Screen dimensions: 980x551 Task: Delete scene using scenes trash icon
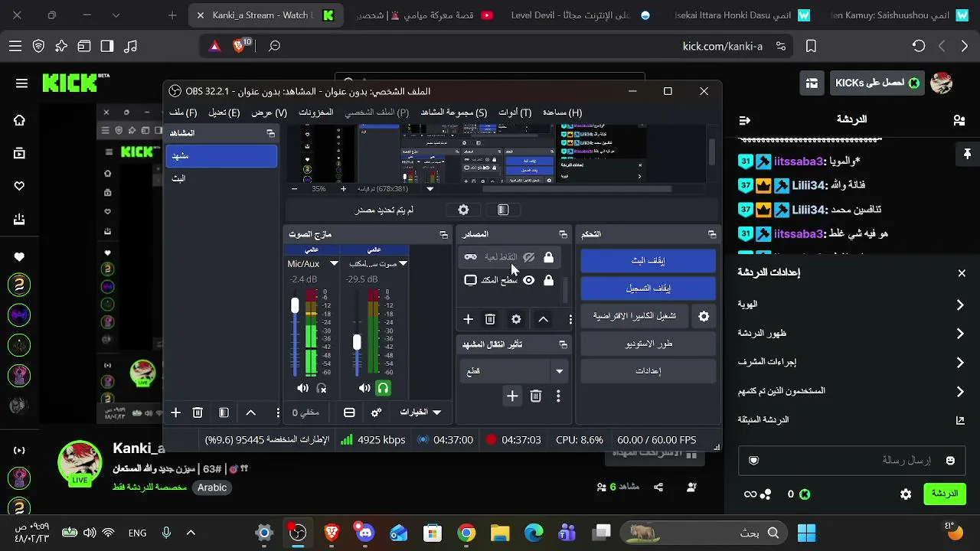point(198,412)
